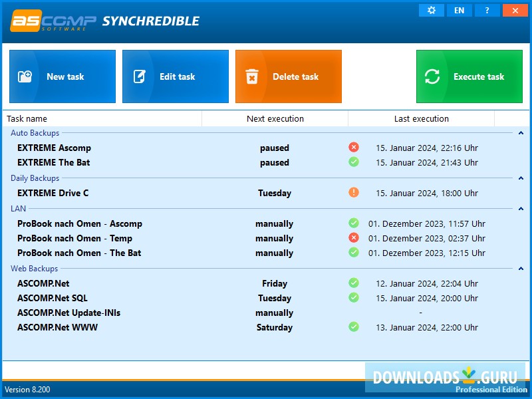Viewport: 532px width, 399px height.
Task: Open help with the question mark icon
Action: (487, 10)
